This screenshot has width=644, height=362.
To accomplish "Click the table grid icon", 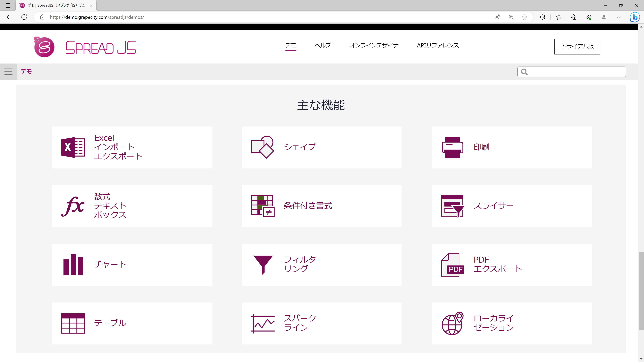I will [73, 323].
